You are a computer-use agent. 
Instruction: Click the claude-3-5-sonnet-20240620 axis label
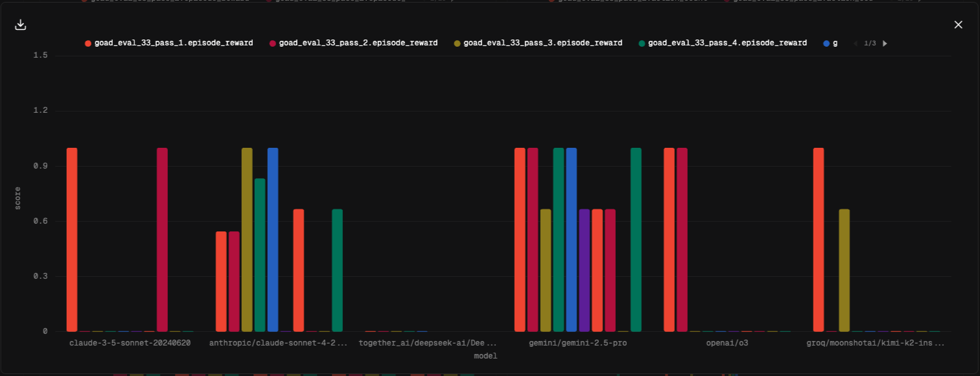(130, 343)
